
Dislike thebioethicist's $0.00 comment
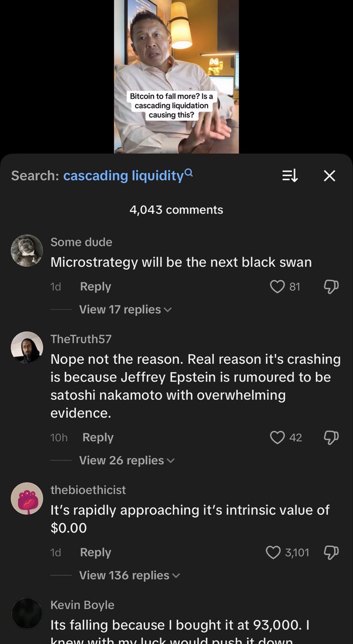point(332,552)
